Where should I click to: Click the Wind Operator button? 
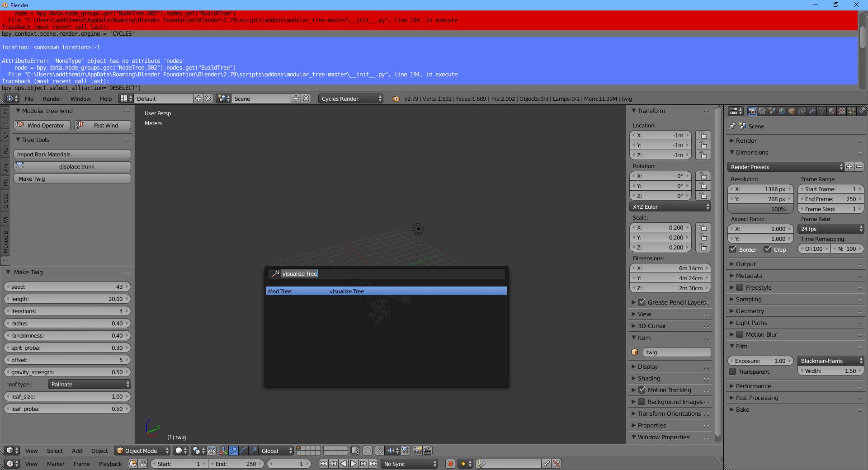pos(42,125)
